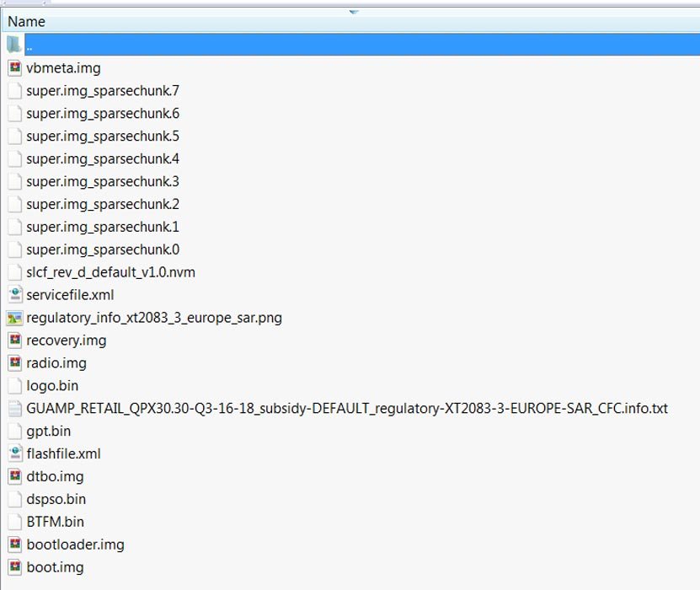Select the logo.bin file name
The height and width of the screenshot is (590, 700).
pyautogui.click(x=52, y=386)
